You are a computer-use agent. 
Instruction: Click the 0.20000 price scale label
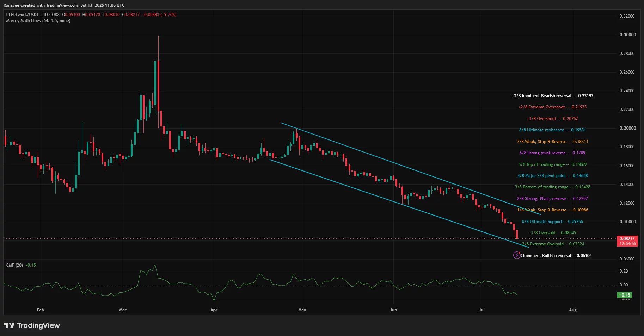click(628, 128)
